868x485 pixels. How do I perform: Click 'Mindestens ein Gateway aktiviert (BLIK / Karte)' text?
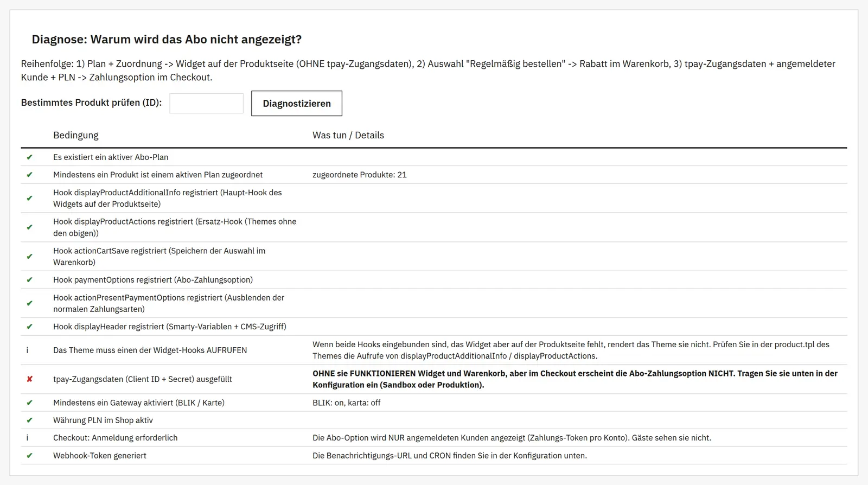point(139,403)
